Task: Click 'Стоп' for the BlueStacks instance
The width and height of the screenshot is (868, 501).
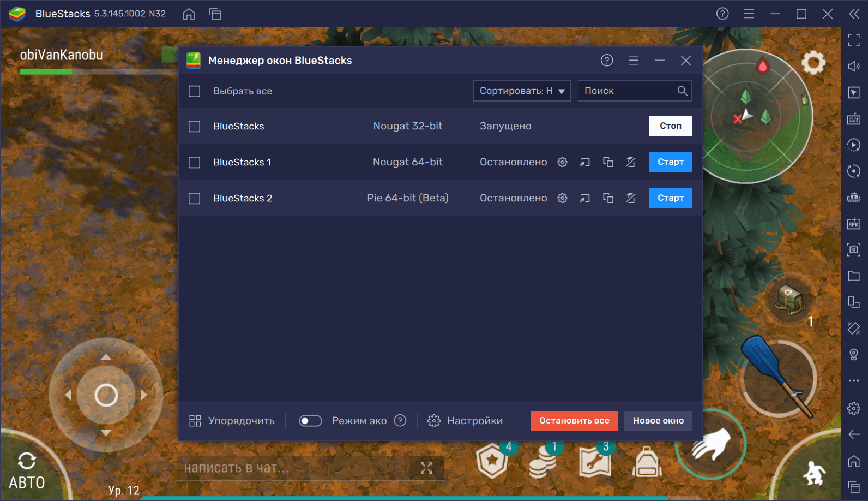Action: click(671, 126)
